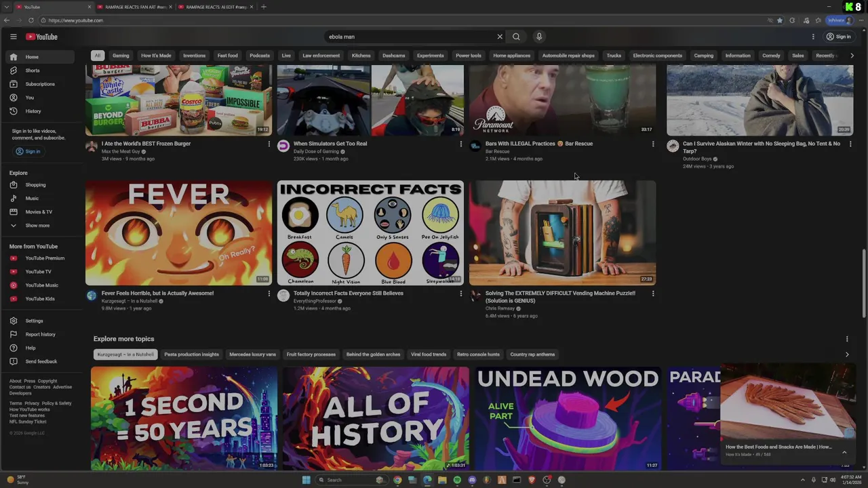The height and width of the screenshot is (488, 868).
Task: Open the Explore more topics three-dot menu
Action: tap(846, 339)
